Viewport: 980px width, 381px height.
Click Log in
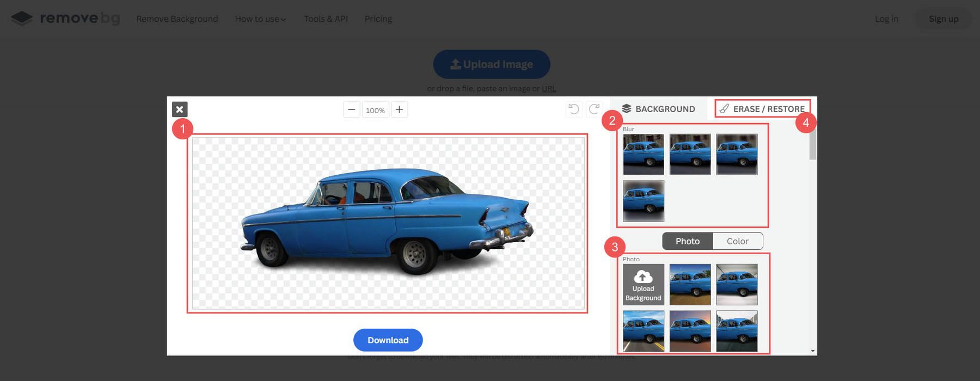(x=886, y=19)
